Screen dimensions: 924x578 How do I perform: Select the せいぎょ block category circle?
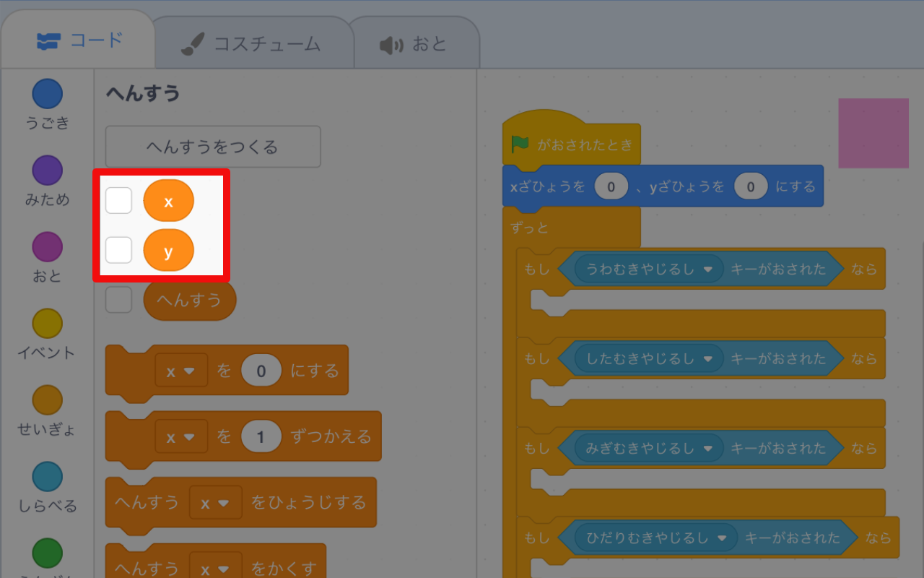(48, 400)
